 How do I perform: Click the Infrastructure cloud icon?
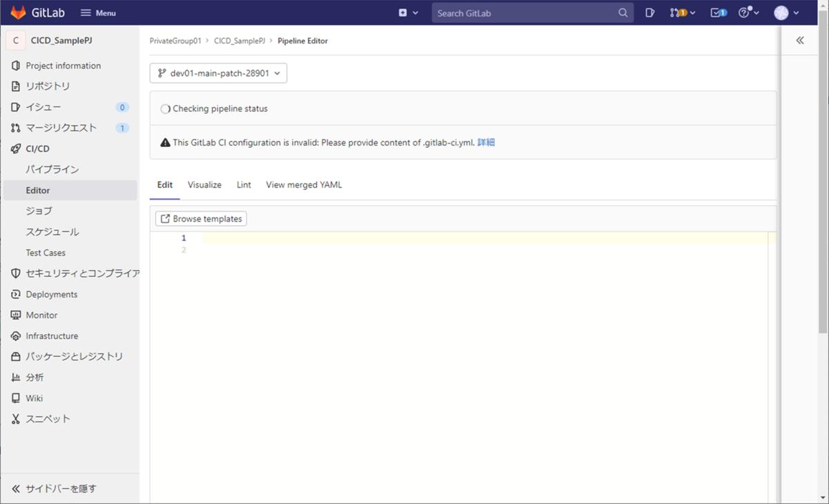(16, 336)
